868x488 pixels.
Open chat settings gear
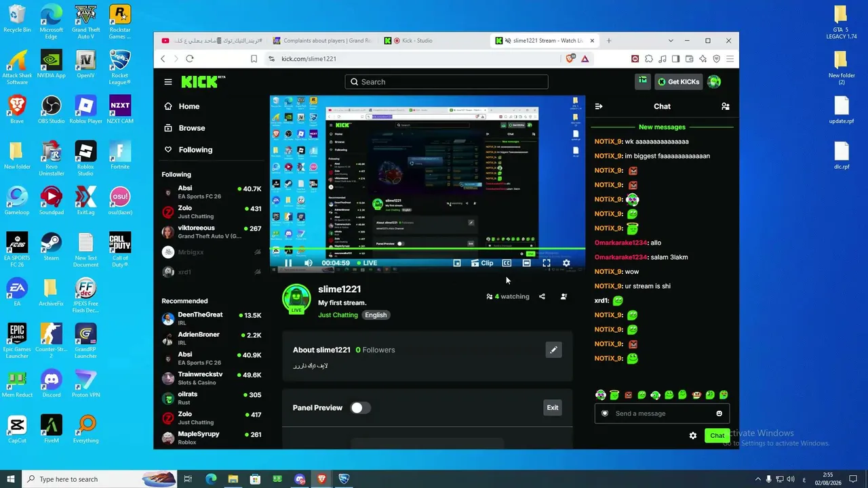(x=693, y=436)
